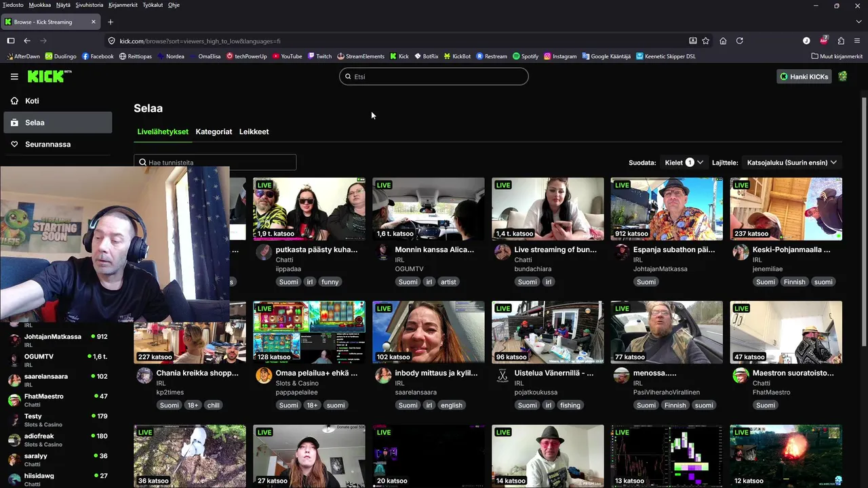The image size is (868, 488).
Task: Open the KickBot bookmark
Action: pyautogui.click(x=457, y=56)
